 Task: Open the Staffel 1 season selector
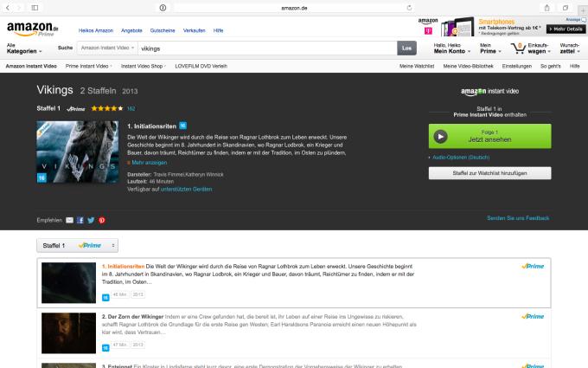(77, 246)
